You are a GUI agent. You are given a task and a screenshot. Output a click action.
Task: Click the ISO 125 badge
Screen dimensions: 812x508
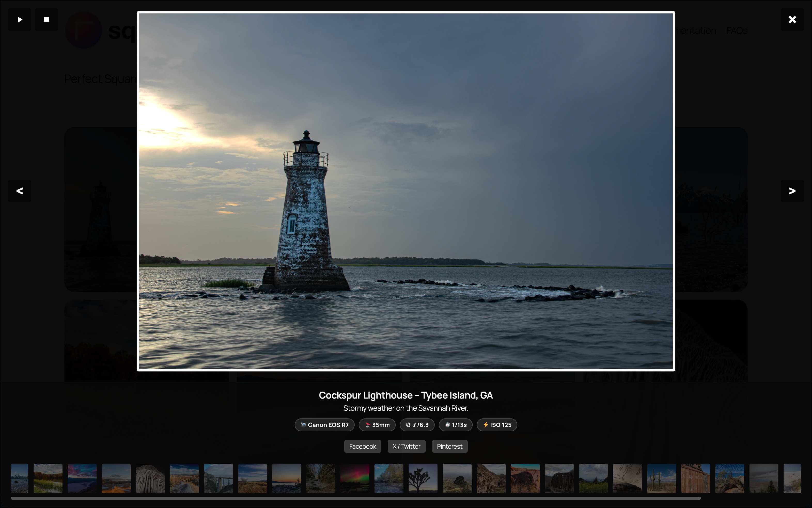pos(497,425)
